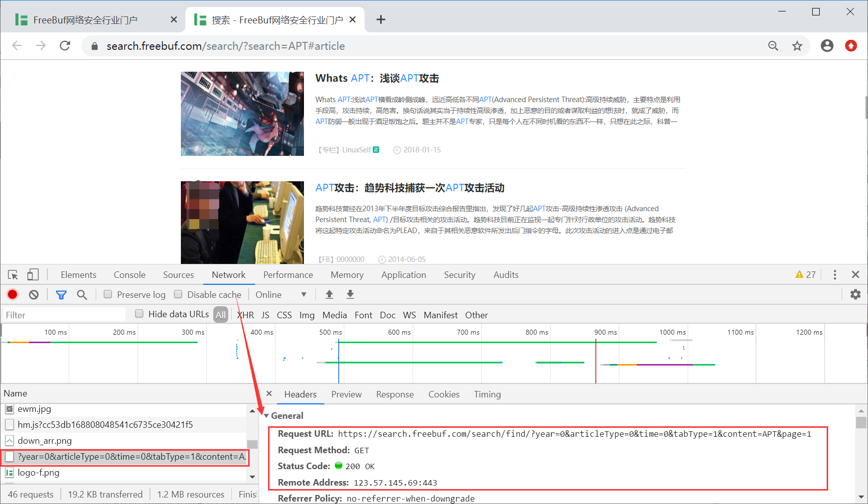The height and width of the screenshot is (504, 868).
Task: Click the import HAR upload arrow
Action: pyautogui.click(x=329, y=295)
